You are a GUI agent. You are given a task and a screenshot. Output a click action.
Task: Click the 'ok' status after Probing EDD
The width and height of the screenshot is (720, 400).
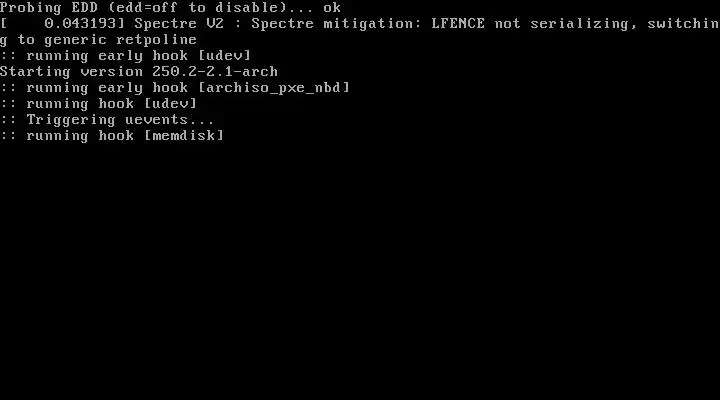[332, 8]
